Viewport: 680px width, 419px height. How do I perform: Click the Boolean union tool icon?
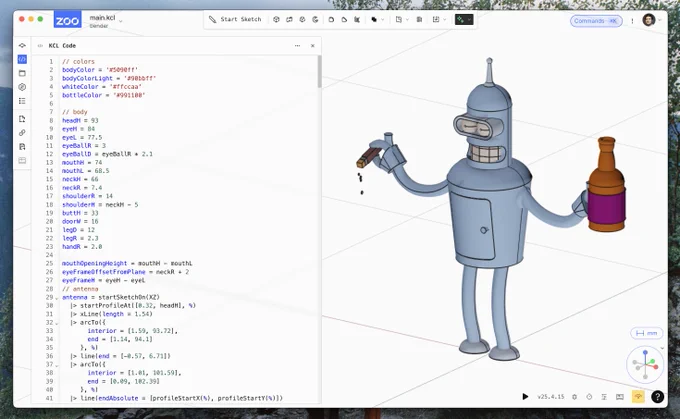(x=374, y=20)
